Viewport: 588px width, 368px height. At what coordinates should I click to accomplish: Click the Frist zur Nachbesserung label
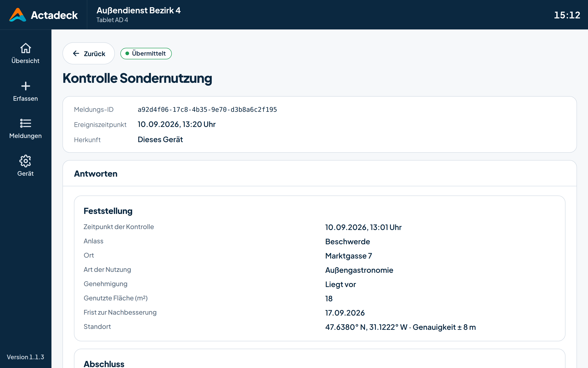pos(120,312)
